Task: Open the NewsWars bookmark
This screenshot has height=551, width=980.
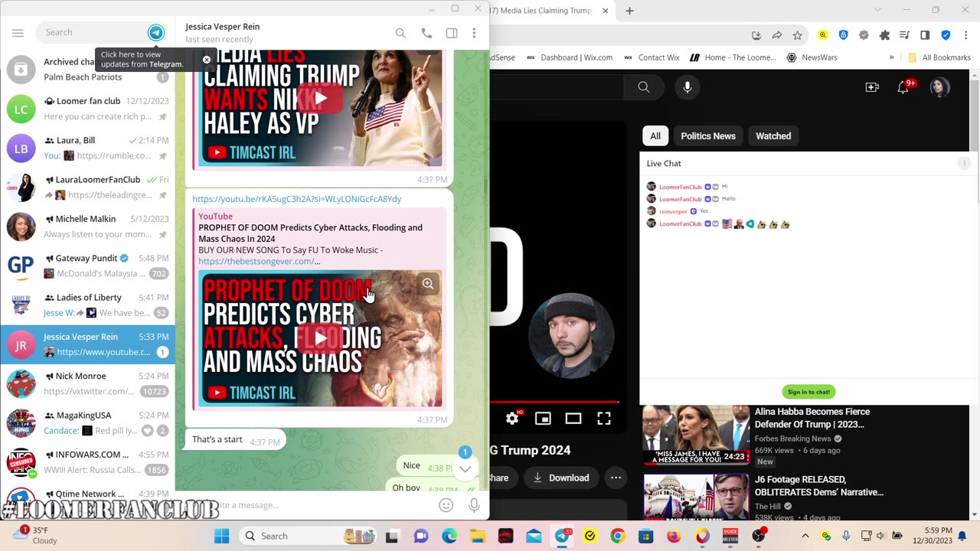Action: click(x=812, y=57)
